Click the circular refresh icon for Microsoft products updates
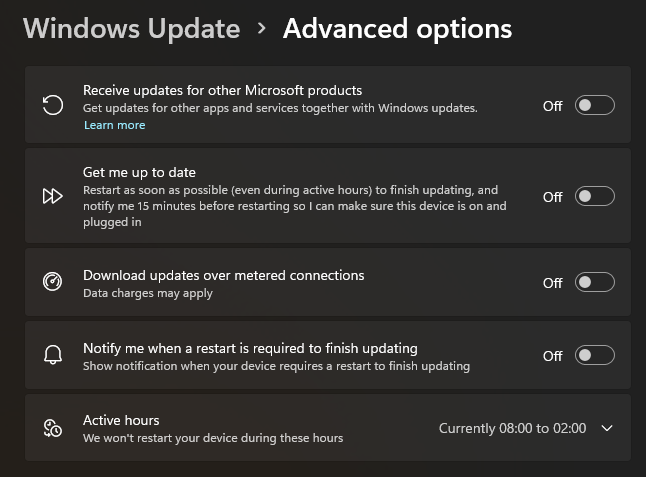Screen dimensions: 646x477 coord(53,105)
